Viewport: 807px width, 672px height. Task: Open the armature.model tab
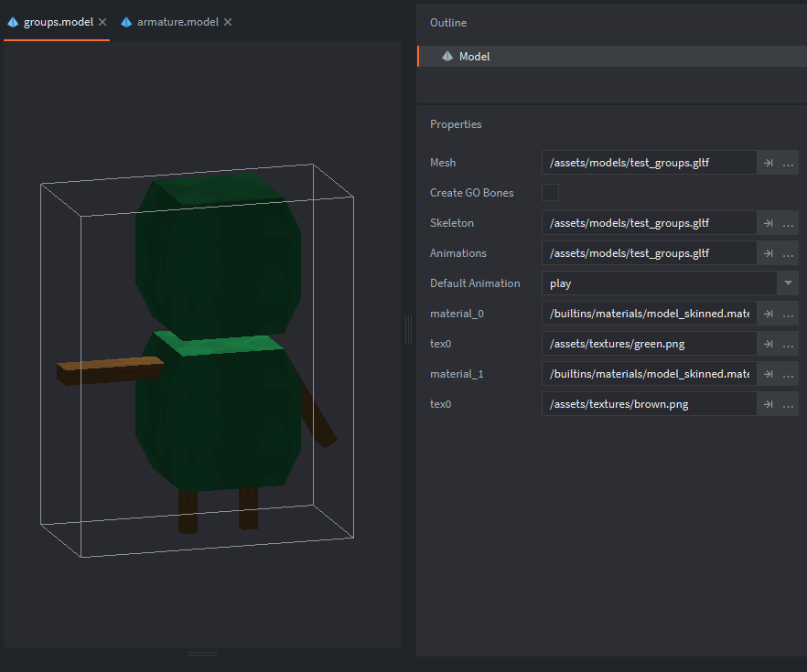(x=177, y=22)
